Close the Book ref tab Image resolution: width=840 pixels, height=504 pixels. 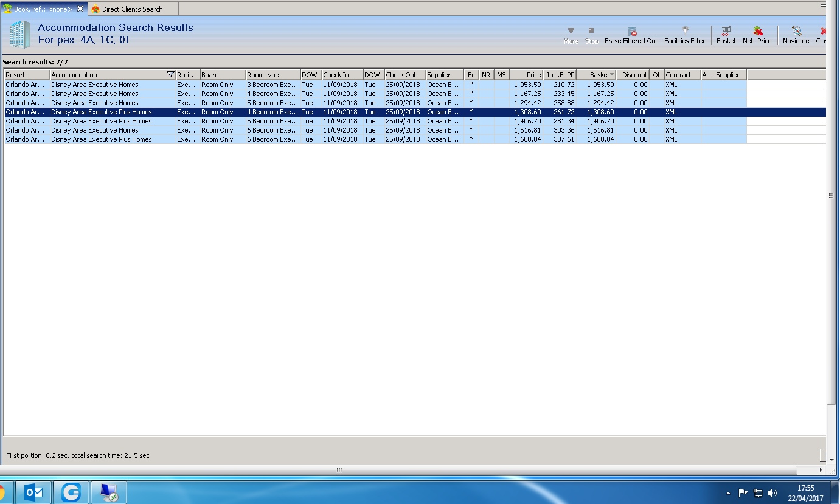[x=80, y=9]
